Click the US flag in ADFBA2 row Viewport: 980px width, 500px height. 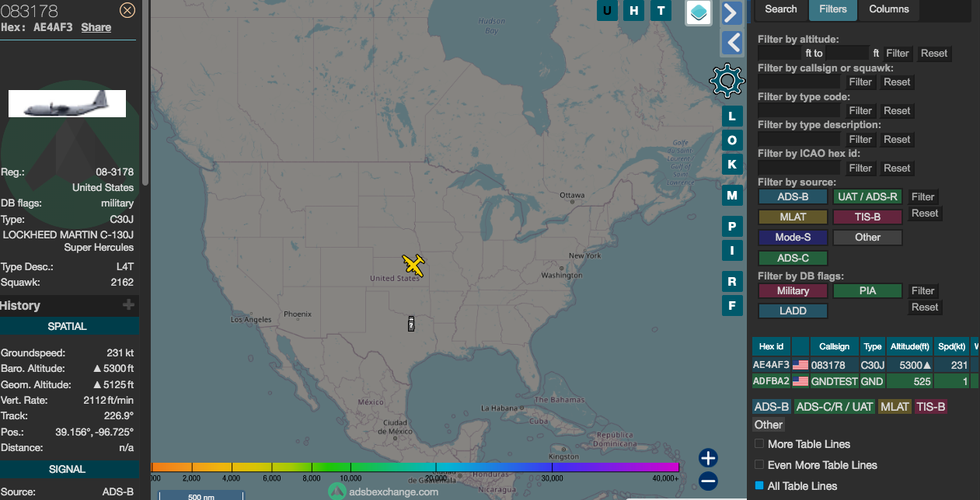[800, 381]
